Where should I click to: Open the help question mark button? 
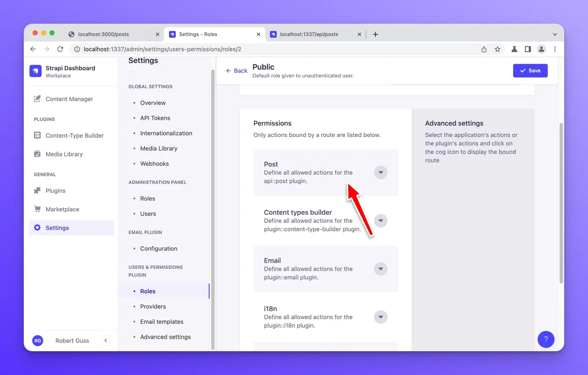click(x=546, y=339)
